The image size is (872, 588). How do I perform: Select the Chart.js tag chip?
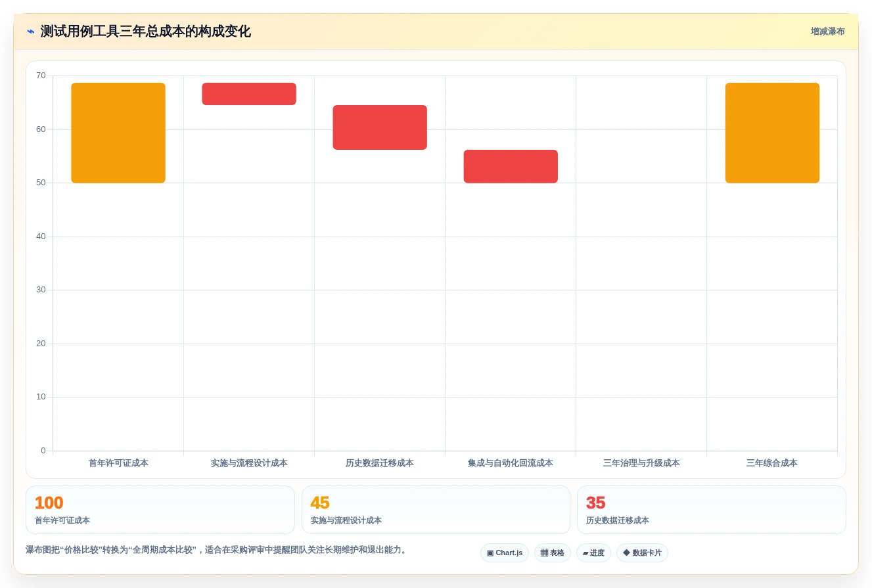click(505, 553)
